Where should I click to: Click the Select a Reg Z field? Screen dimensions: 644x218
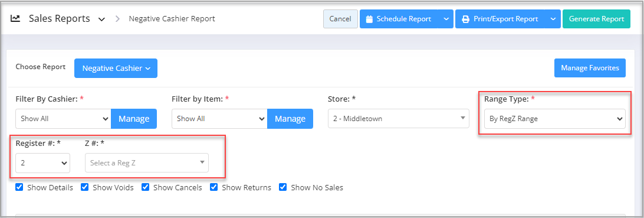(x=147, y=163)
